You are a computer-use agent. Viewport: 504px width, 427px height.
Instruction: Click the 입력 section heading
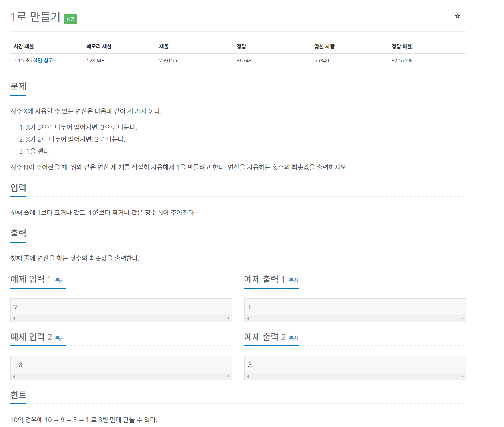(18, 188)
